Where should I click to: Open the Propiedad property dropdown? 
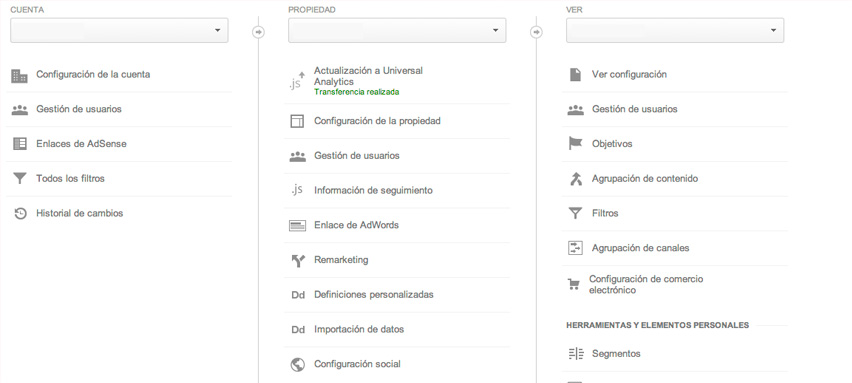click(x=397, y=30)
